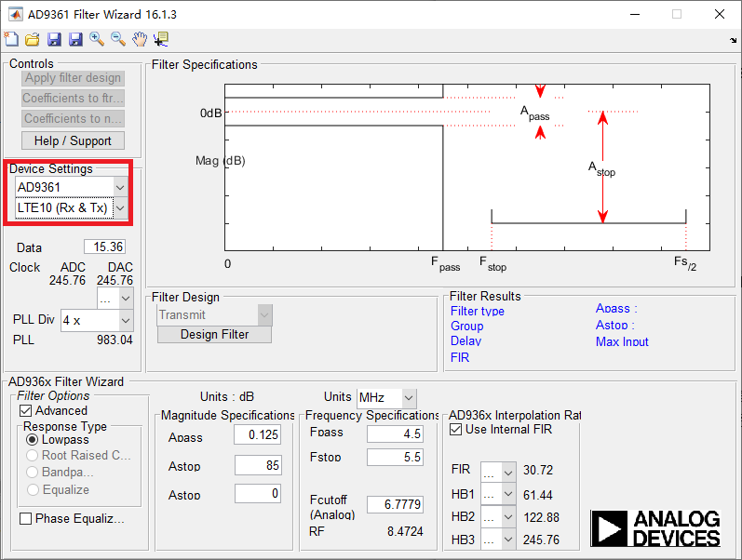Select the Zoom In magnifier tool
The width and height of the screenshot is (742, 560).
point(96,39)
